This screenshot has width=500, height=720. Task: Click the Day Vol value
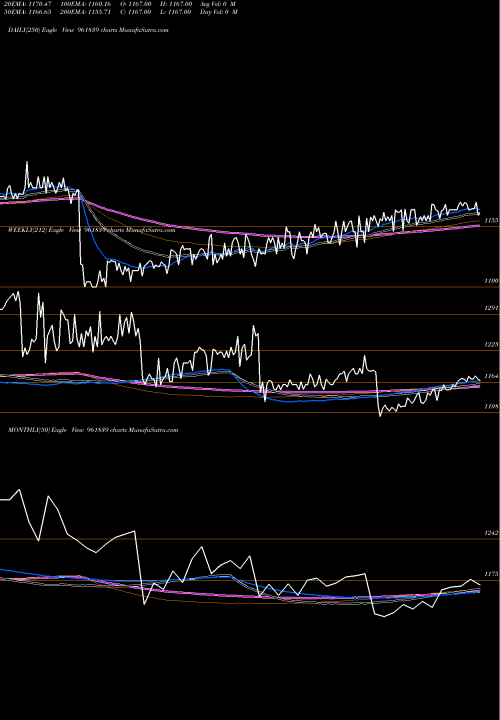[219, 12]
